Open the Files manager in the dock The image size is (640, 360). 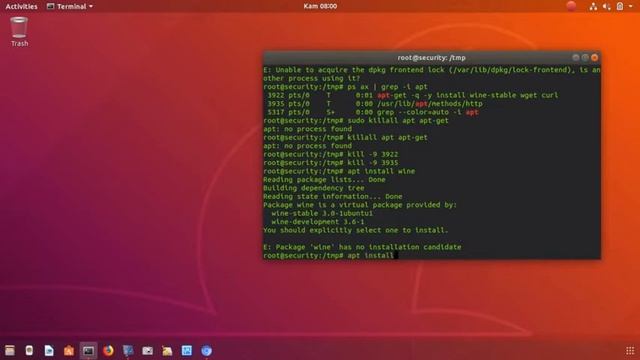(10, 350)
